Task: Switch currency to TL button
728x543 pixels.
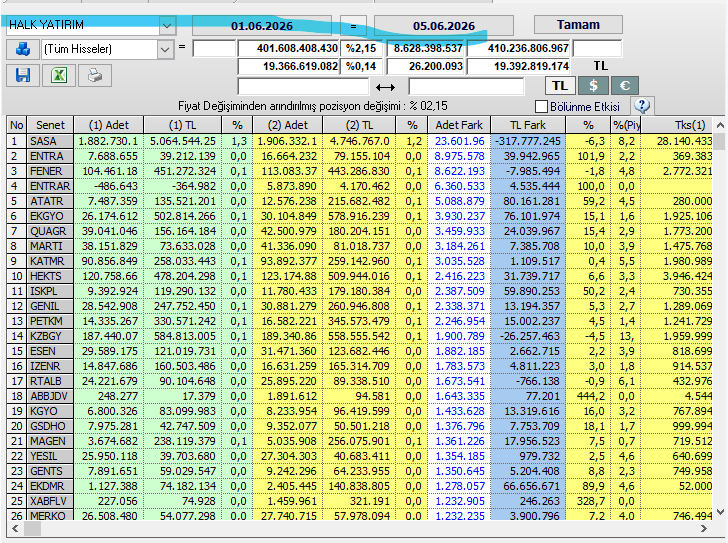Action: 559,86
